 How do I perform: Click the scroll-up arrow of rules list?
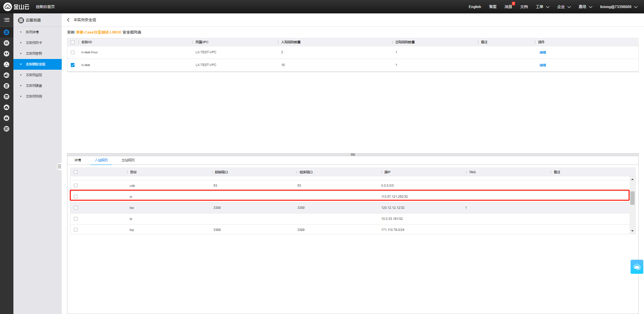pyautogui.click(x=632, y=180)
